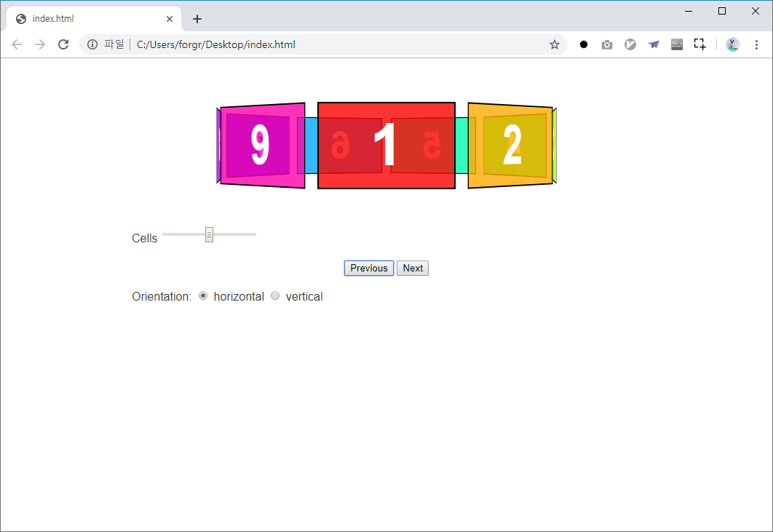This screenshot has width=773, height=532.
Task: Select the vertical orientation radio
Action: (x=275, y=295)
